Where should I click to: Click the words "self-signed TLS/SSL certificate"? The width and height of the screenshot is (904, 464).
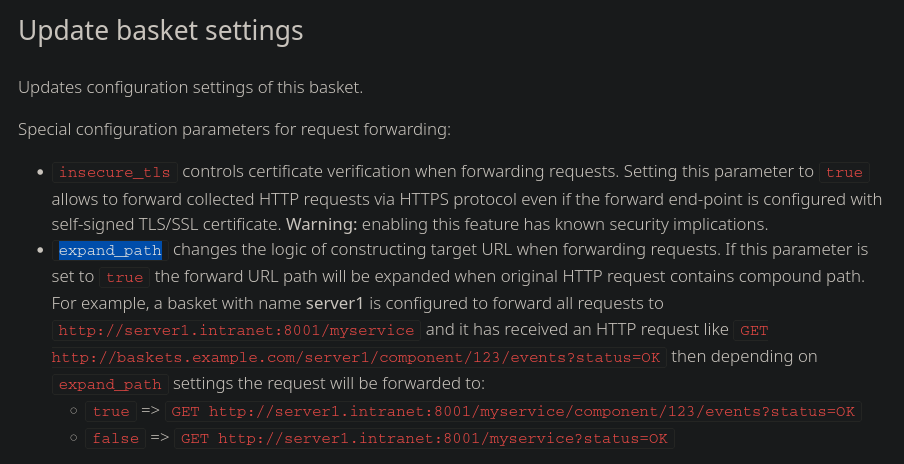pos(167,223)
